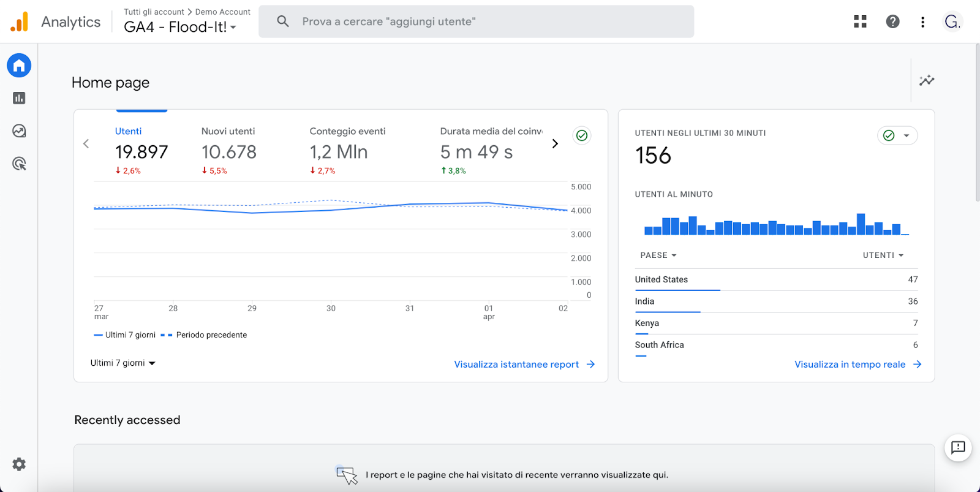The height and width of the screenshot is (492, 980).
Task: Show next metrics with right chevron
Action: pos(555,143)
